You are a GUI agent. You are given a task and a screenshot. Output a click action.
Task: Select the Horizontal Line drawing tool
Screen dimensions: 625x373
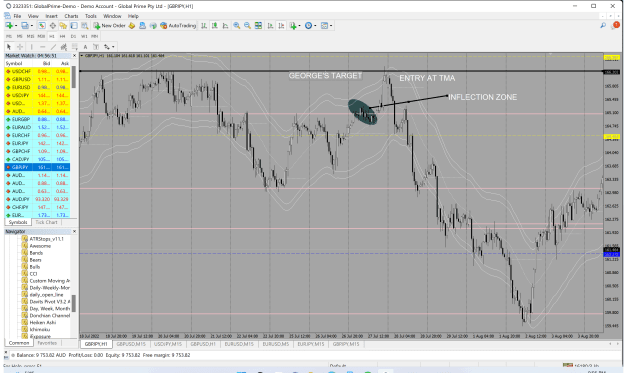pyautogui.click(x=42, y=47)
